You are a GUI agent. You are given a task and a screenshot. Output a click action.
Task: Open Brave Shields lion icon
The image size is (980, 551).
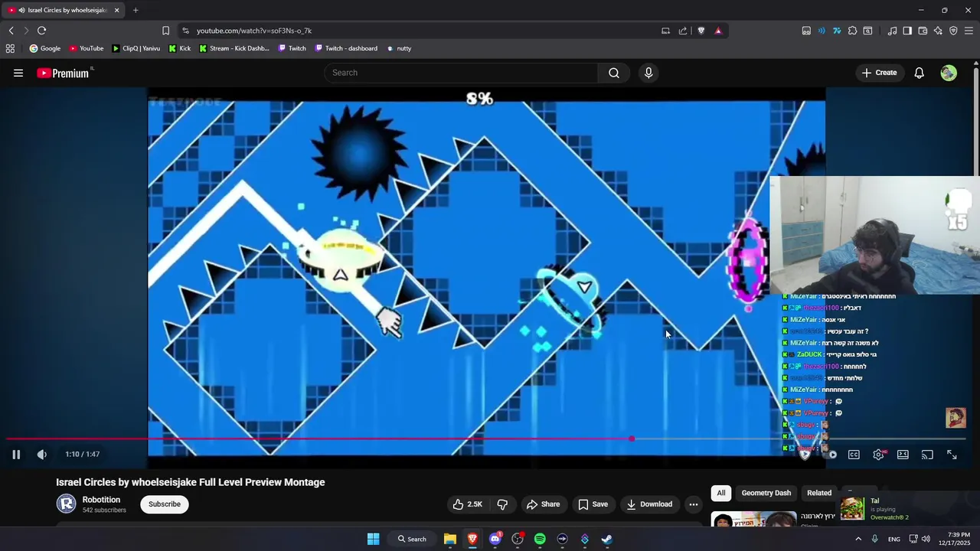(701, 31)
